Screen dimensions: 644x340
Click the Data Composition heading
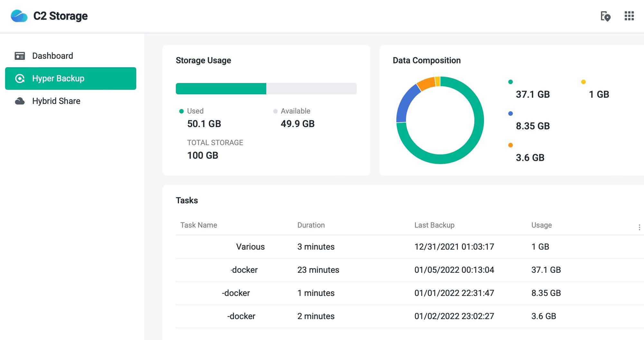point(427,60)
